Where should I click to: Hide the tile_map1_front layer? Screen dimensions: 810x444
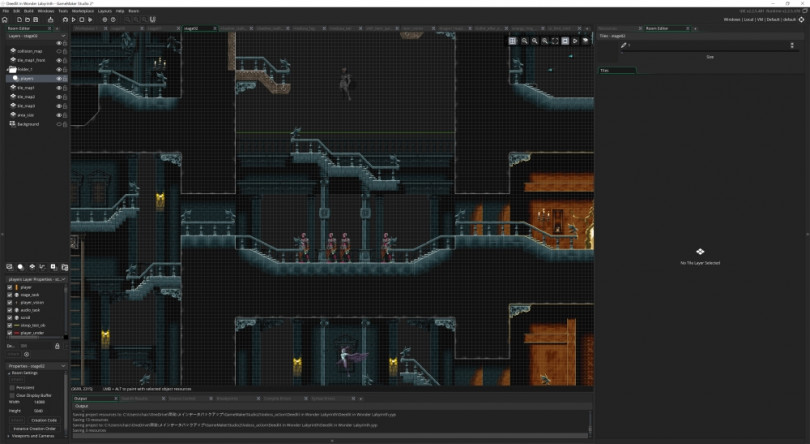tap(59, 60)
